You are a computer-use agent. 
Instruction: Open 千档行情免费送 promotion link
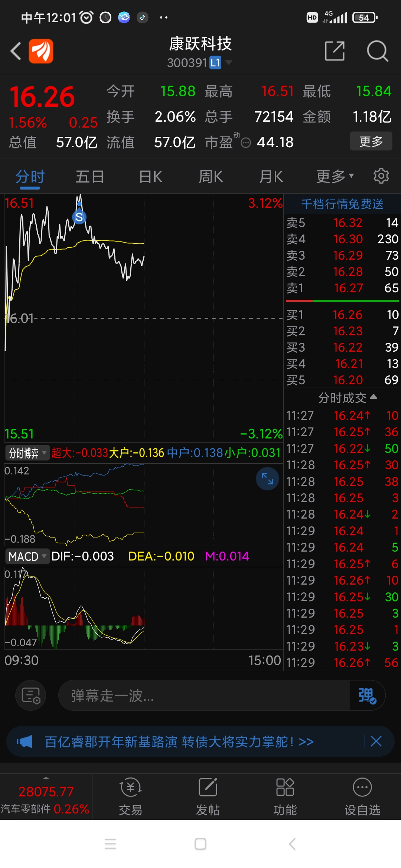point(342,204)
